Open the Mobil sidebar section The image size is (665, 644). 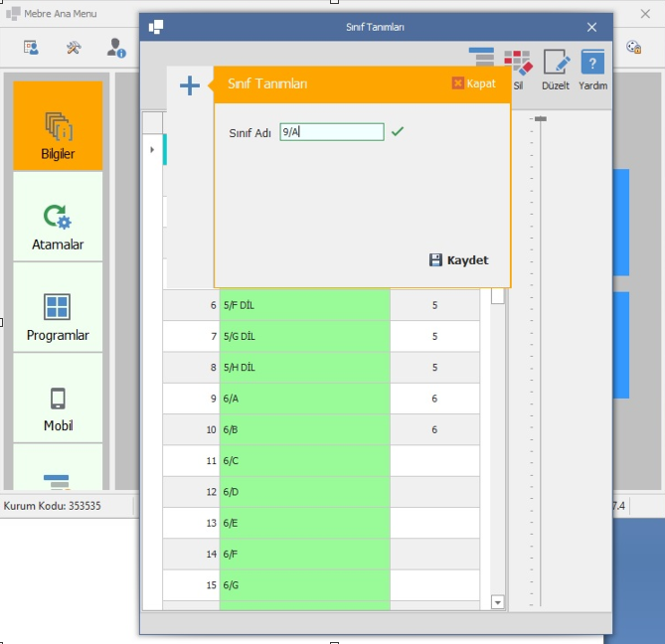tap(58, 399)
